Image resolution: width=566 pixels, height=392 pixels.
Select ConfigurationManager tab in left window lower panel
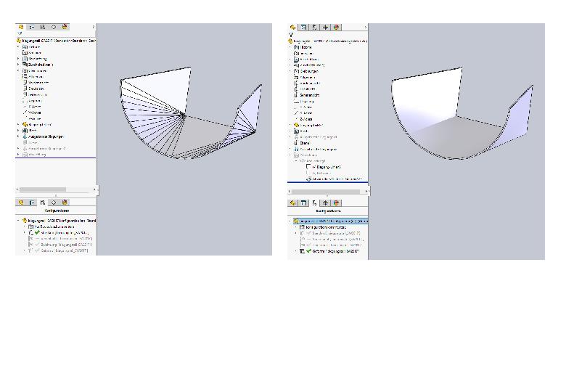(43, 203)
